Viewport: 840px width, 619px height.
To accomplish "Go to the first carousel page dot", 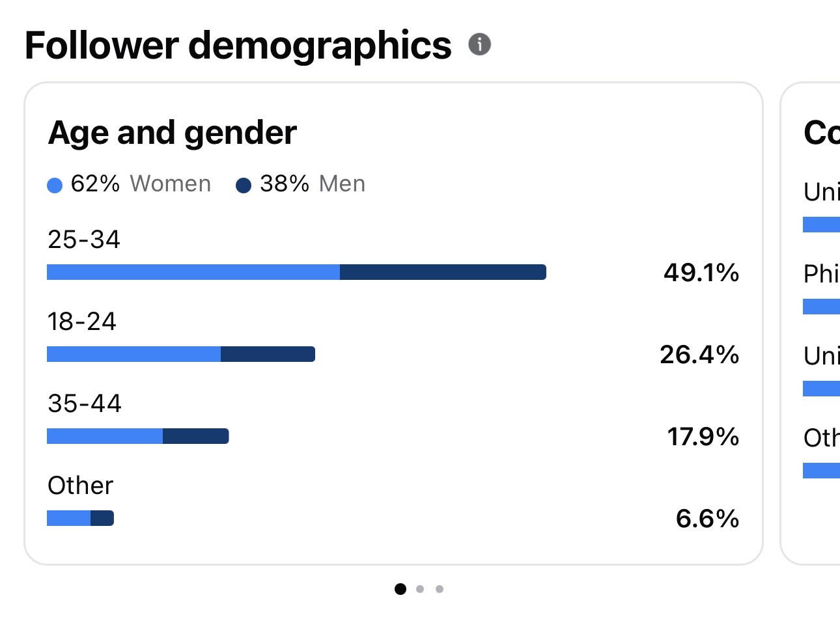I will pyautogui.click(x=400, y=589).
